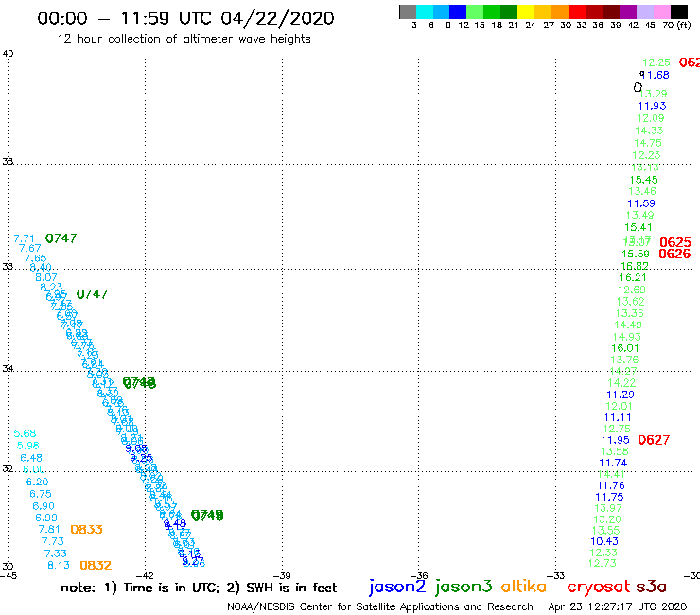Click the cyan value 7.71

[24, 238]
